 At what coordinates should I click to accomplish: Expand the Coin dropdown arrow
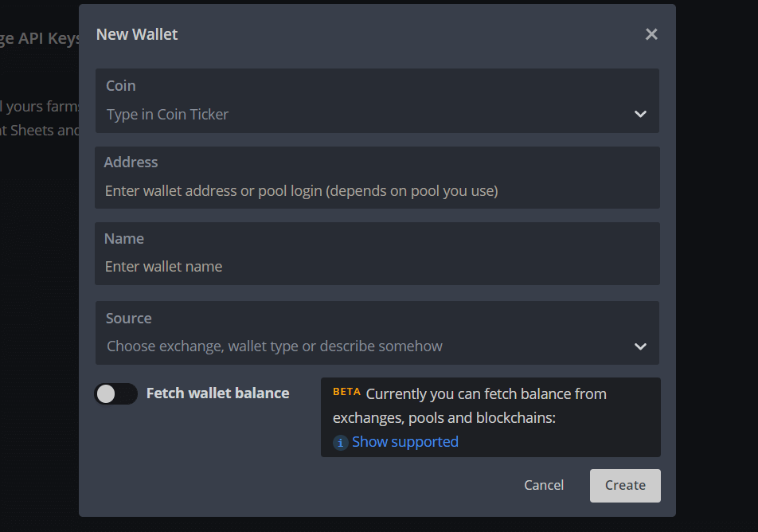(x=640, y=114)
